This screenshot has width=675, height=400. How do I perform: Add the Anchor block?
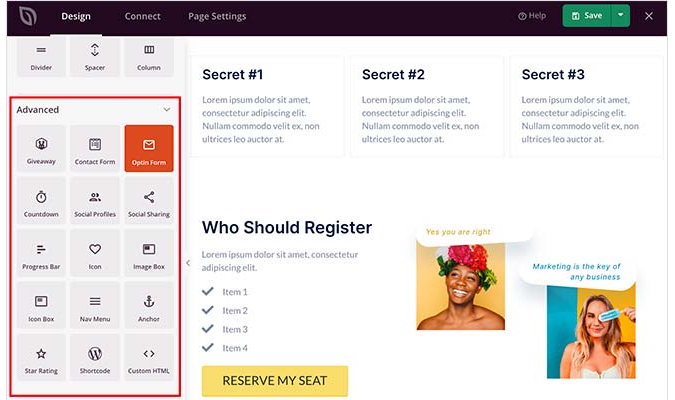148,305
